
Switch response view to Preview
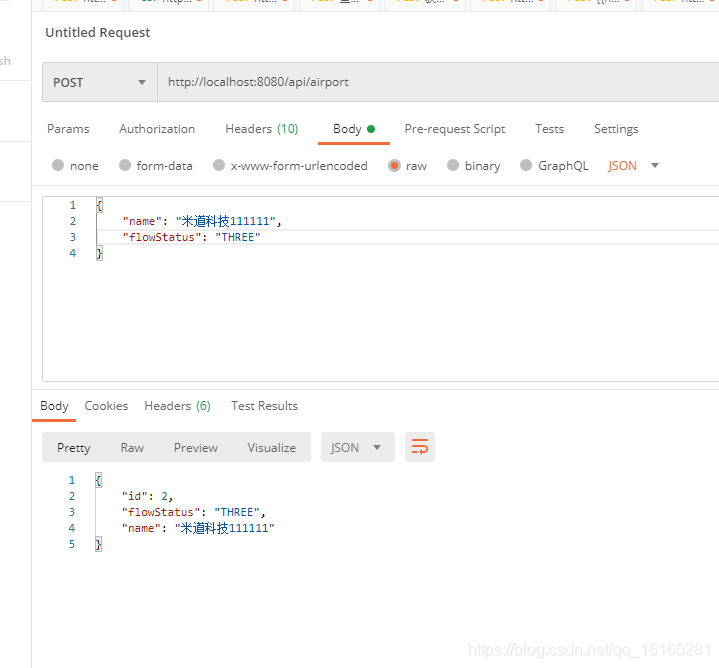pyautogui.click(x=196, y=447)
